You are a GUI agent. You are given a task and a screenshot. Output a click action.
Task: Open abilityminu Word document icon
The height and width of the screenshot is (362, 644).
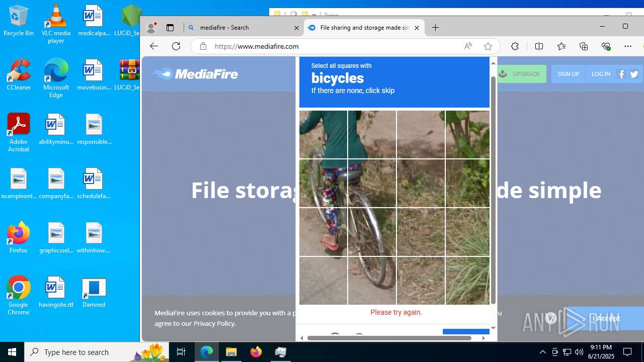(x=56, y=130)
